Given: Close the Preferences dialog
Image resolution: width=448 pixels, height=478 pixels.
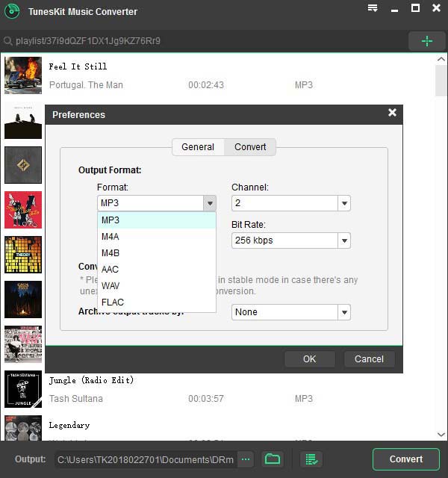Looking at the screenshot, I should [x=392, y=113].
